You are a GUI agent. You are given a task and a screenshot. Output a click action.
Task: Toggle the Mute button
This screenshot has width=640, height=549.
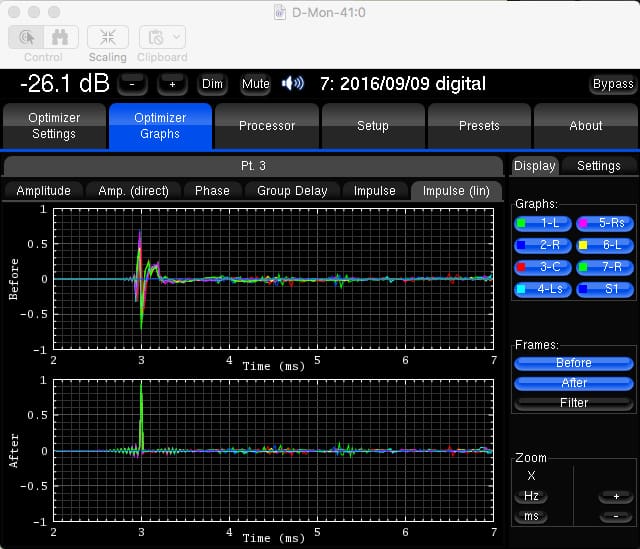point(256,84)
